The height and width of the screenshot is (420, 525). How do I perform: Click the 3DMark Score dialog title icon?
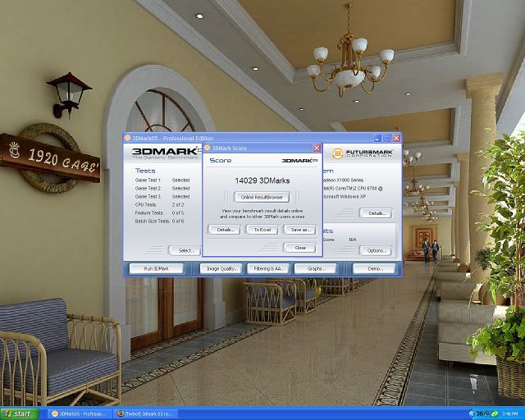click(x=208, y=148)
